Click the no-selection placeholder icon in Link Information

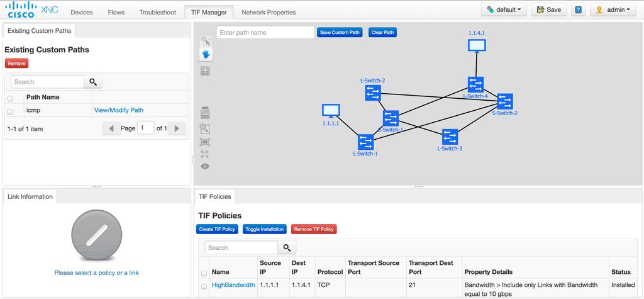tap(96, 235)
